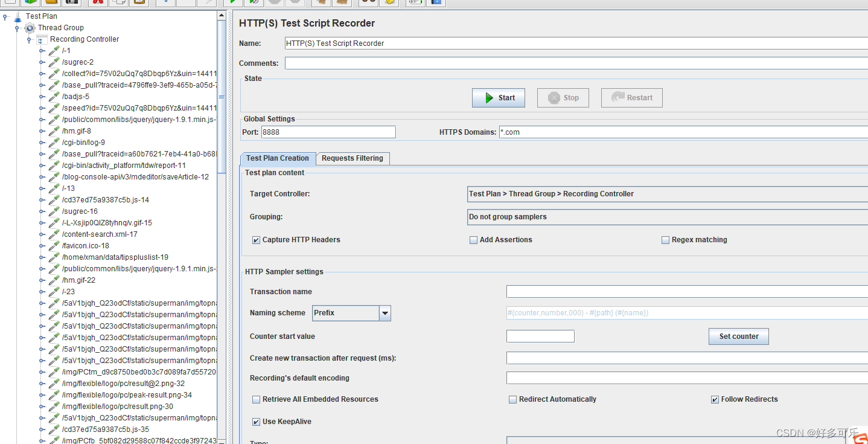Screen dimensions: 868x444
Task: Select the sampler icon of peak-result.png-34
Action: [54, 395]
